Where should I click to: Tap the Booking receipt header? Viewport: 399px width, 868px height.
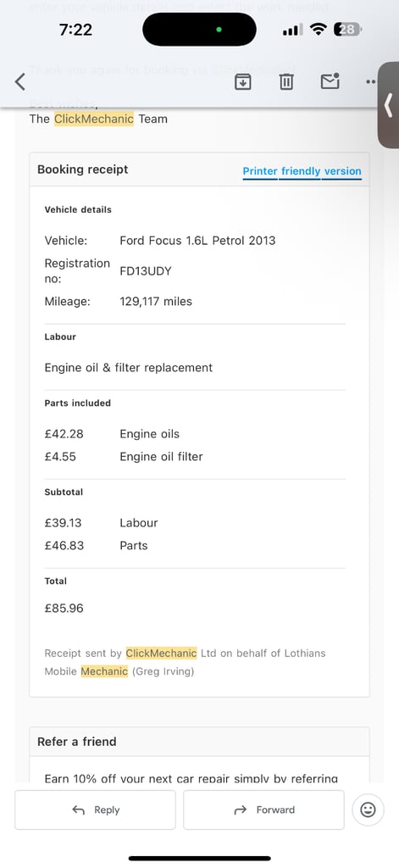82,170
